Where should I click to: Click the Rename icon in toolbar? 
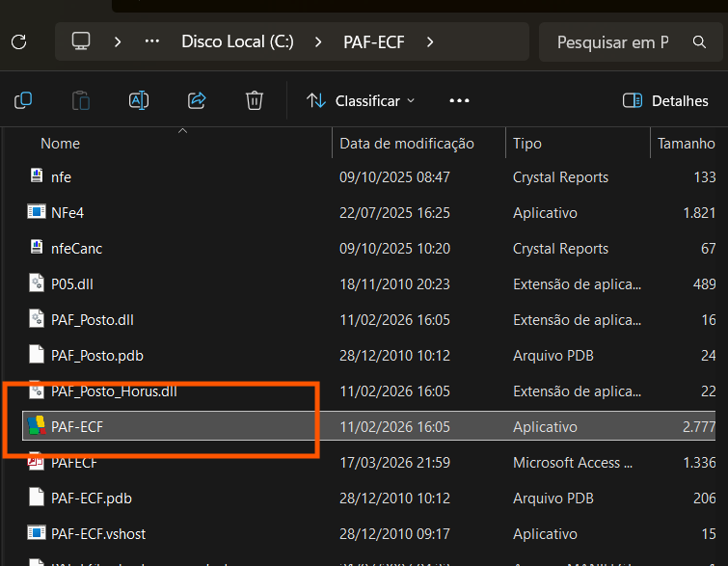[139, 100]
